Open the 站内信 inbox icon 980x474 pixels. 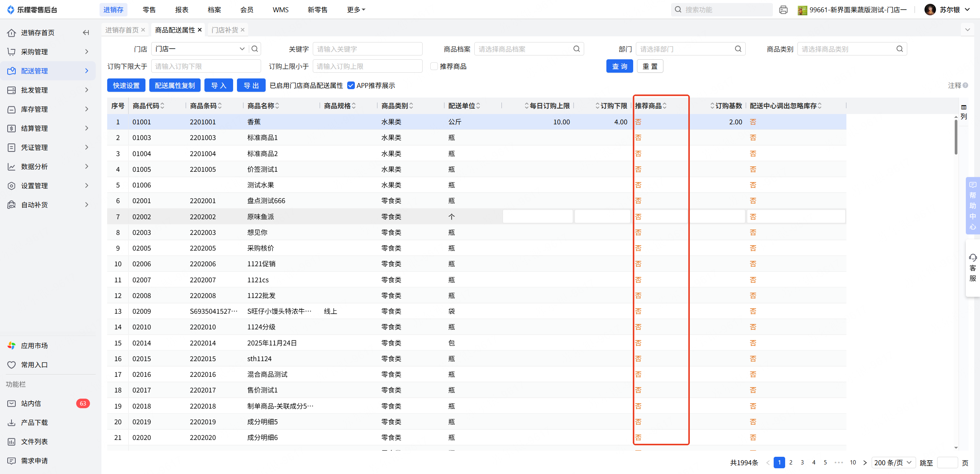click(11, 403)
